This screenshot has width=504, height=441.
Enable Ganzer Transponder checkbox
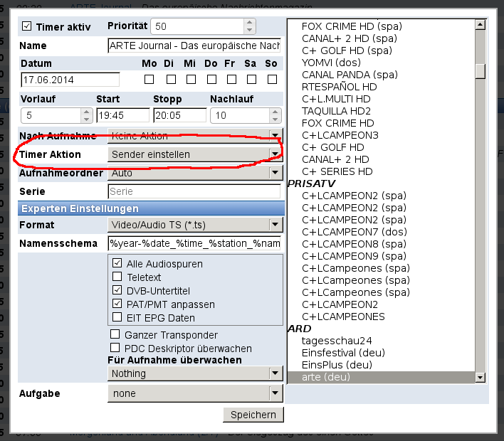click(115, 334)
